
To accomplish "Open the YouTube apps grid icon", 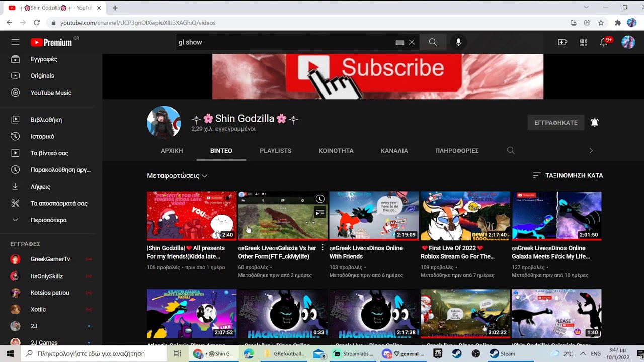I will (583, 42).
